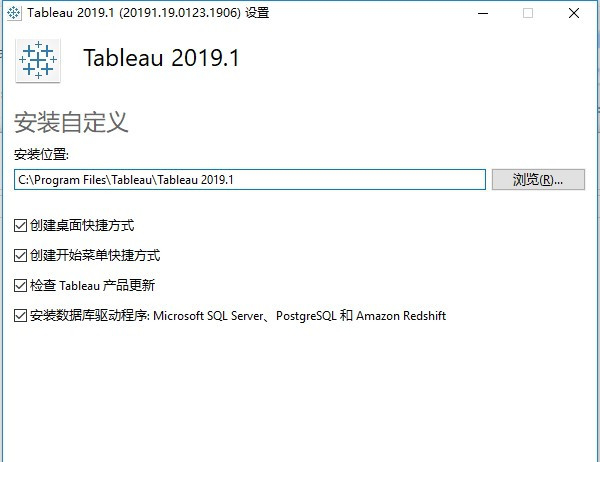Click the small Tableau icon in title bar
Screen dimensions: 600x480
(14, 13)
